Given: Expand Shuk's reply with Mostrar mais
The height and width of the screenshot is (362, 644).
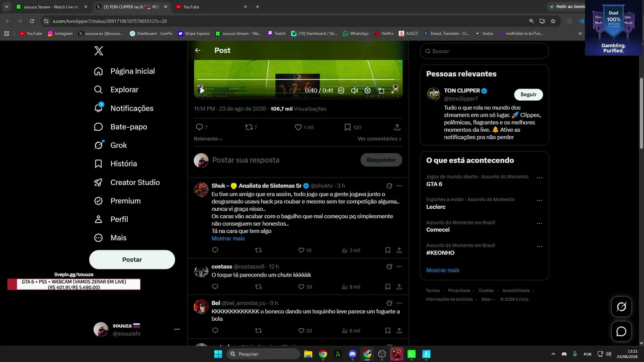Looking at the screenshot, I should [228, 238].
